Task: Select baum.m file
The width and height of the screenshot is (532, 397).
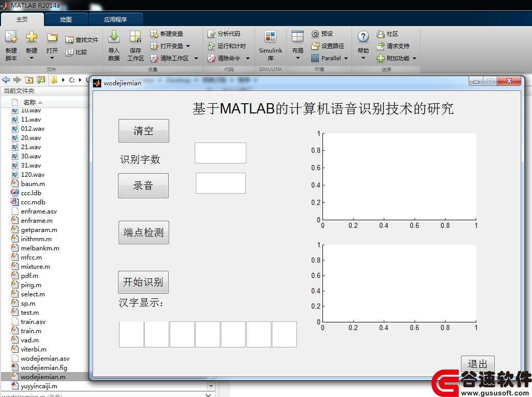Action: tap(33, 183)
